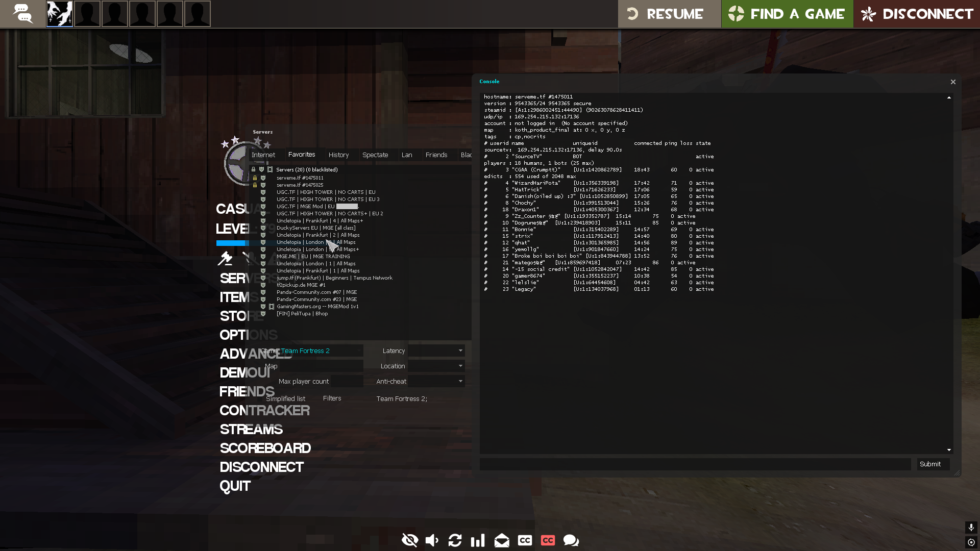This screenshot has width=980, height=551.
Task: Toggle the red CC captions icon
Action: point(548,540)
